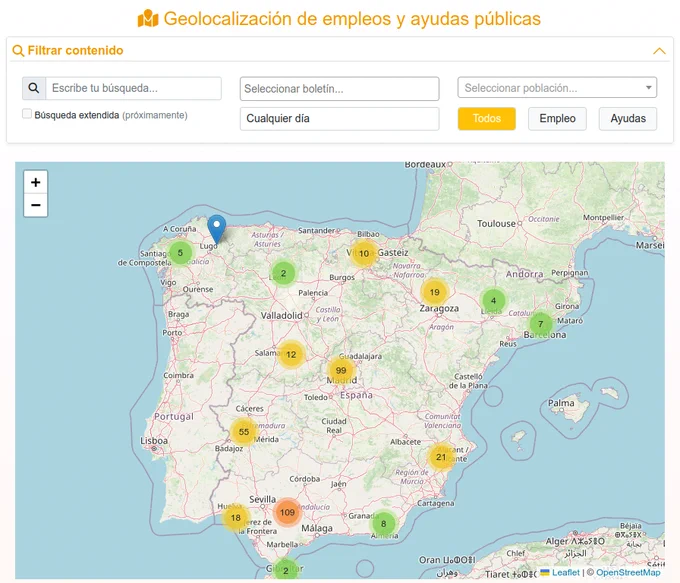Click the Cartagena label on map
Screen dimensions: 680x583
click(x=435, y=503)
